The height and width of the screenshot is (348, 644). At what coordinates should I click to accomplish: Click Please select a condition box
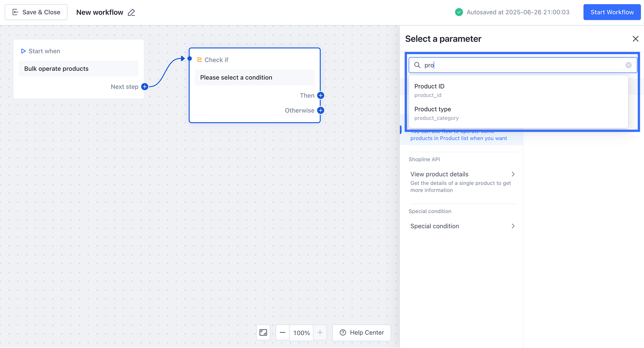click(255, 78)
